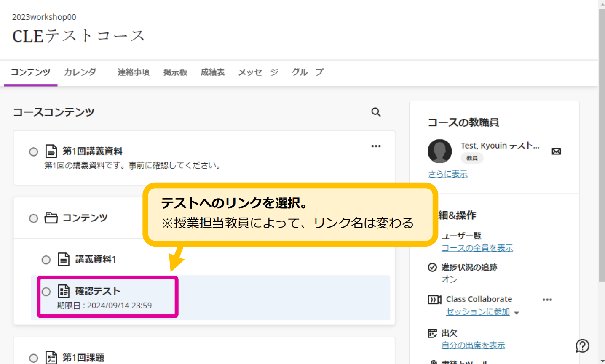Toggle progress circle for 第1回講義資料
The width and height of the screenshot is (605, 364).
click(34, 151)
